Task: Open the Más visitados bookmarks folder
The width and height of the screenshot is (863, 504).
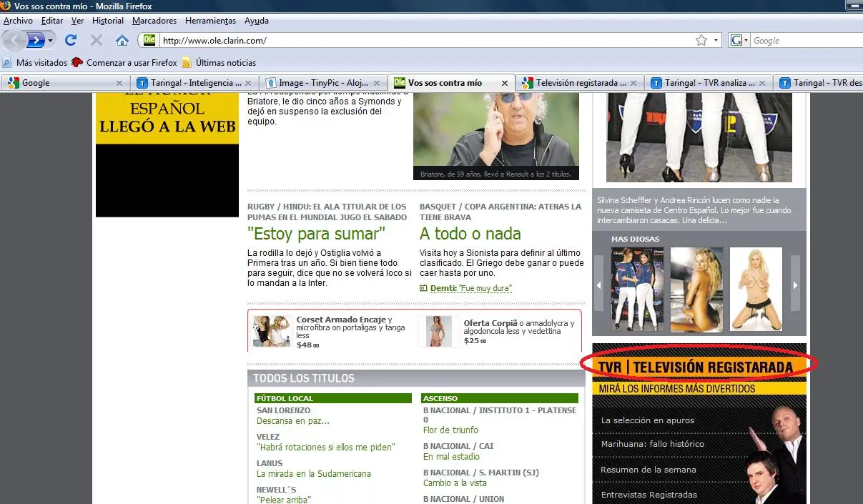Action: (41, 63)
